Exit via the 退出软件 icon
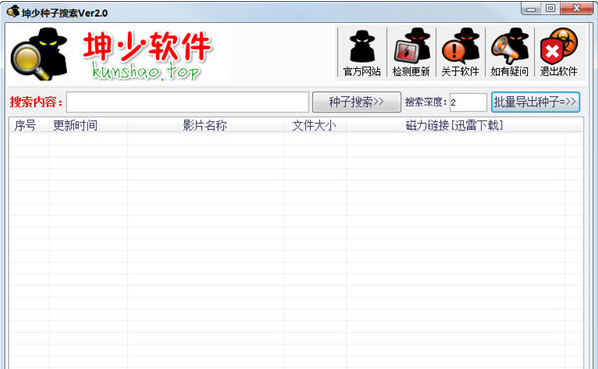The width and height of the screenshot is (598, 369). click(559, 52)
